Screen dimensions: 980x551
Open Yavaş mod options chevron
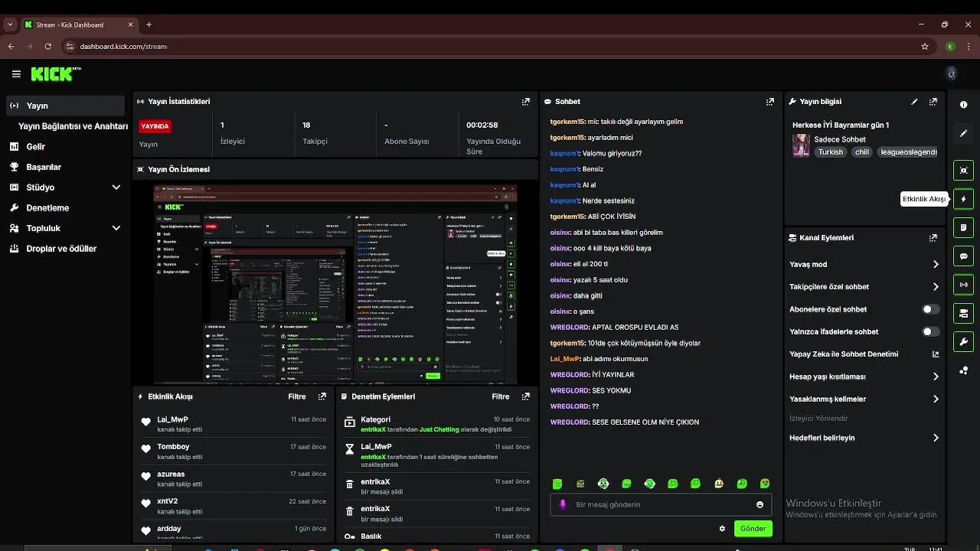click(x=936, y=264)
